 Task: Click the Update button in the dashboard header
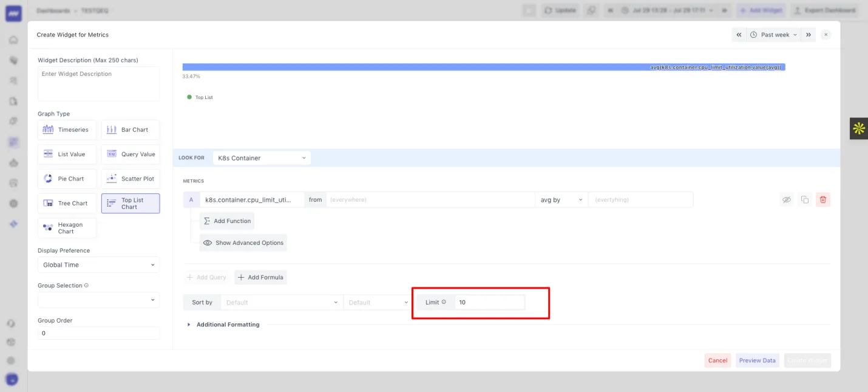coord(560,10)
